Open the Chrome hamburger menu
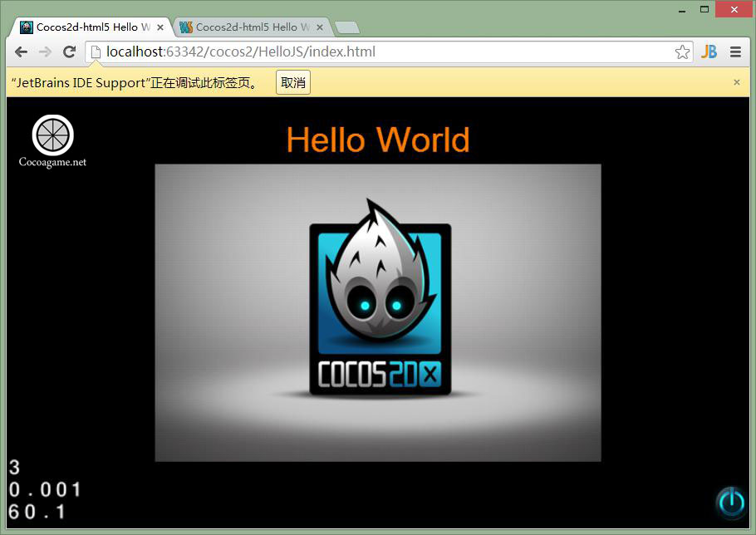 click(x=735, y=52)
